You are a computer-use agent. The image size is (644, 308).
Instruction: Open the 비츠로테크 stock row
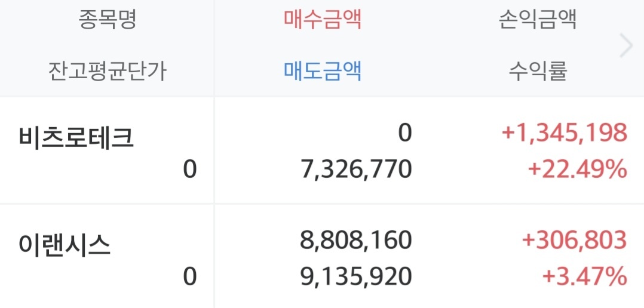322,150
